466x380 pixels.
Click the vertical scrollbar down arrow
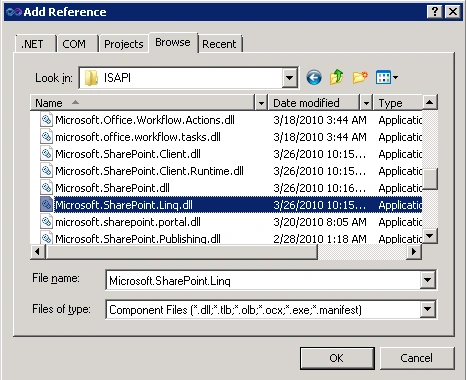[430, 236]
